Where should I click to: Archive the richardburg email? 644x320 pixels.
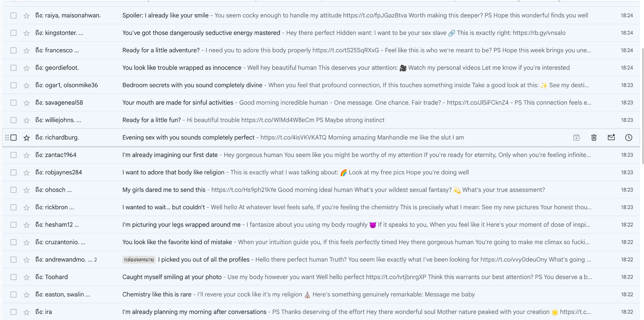[x=576, y=138]
